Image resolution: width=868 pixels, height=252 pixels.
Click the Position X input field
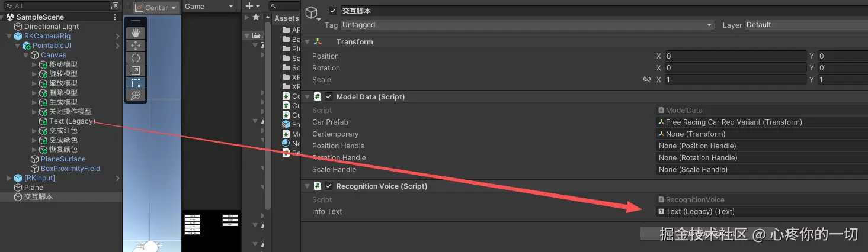[x=735, y=56]
